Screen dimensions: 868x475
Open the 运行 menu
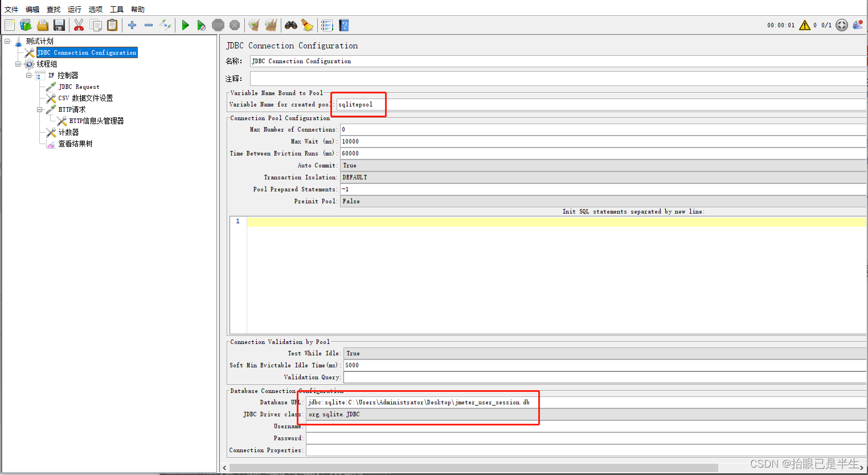pyautogui.click(x=75, y=9)
